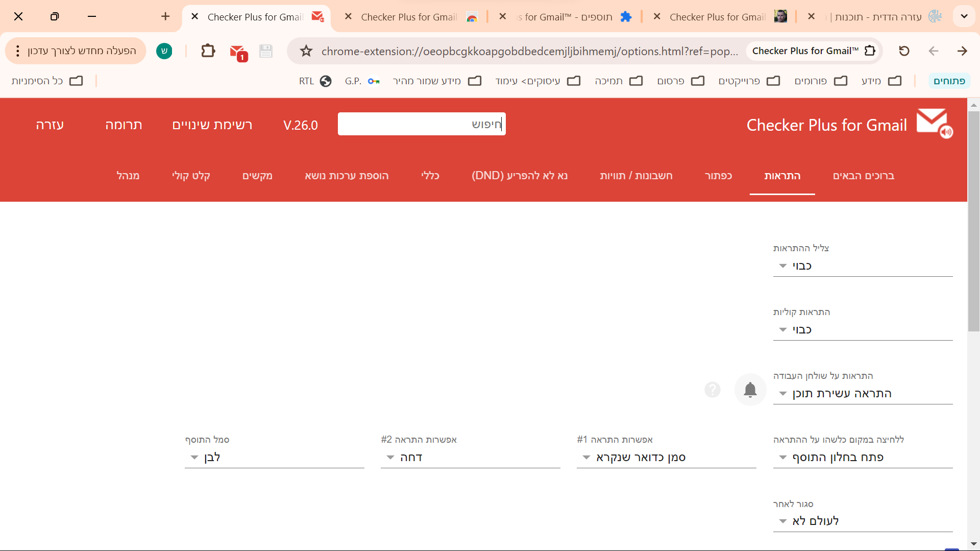Click the grey save disk extension icon

tap(266, 51)
